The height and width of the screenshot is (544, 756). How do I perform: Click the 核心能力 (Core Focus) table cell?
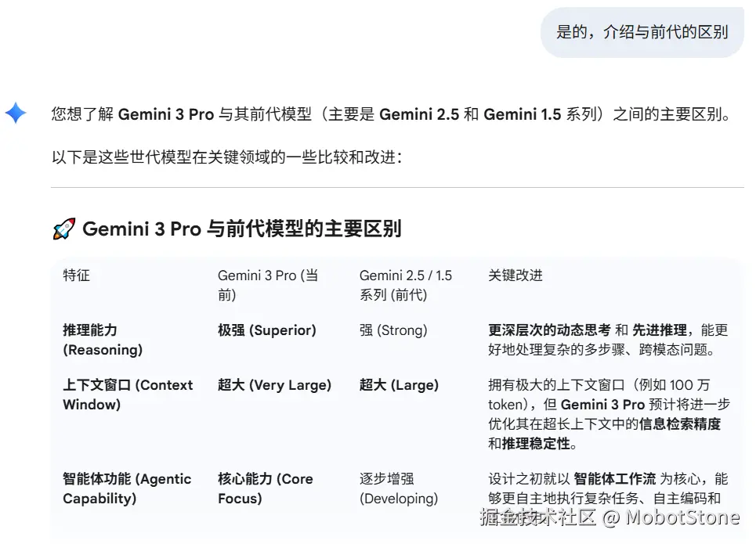point(266,488)
